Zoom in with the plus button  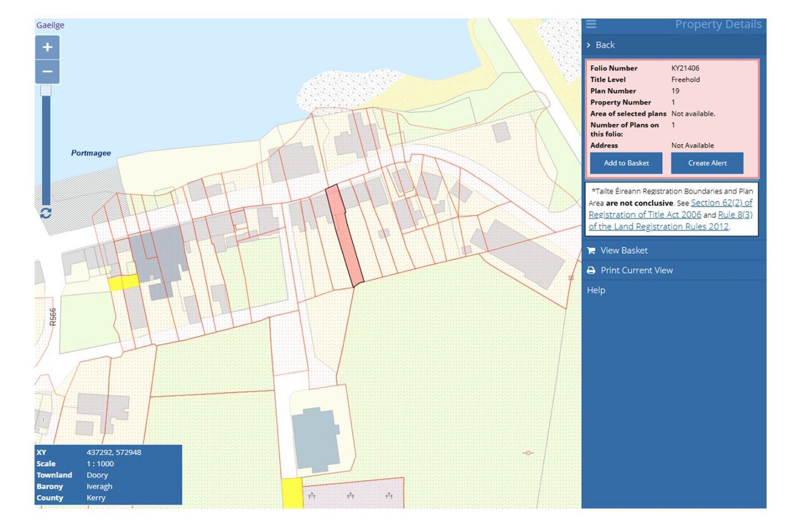point(48,48)
